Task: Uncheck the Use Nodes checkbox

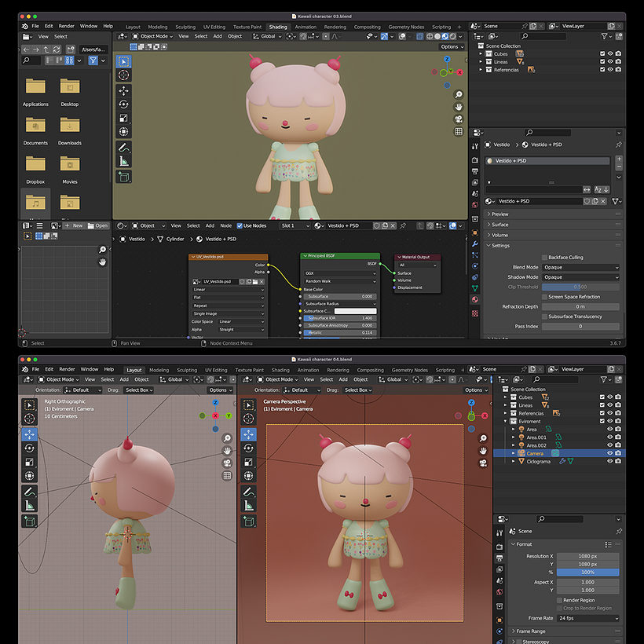Action: (240, 225)
